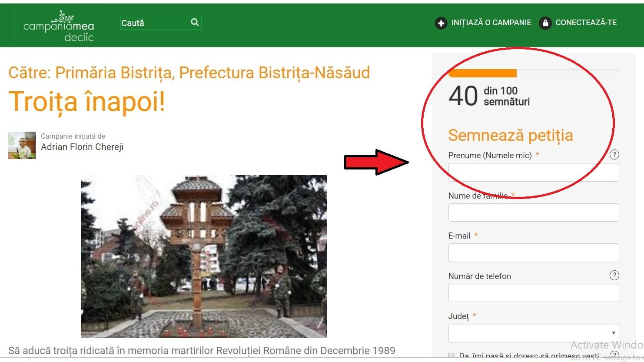Viewport: 644px width, 362px height.
Task: Click the plus icon beside Inițiază o campanie
Action: click(x=441, y=23)
